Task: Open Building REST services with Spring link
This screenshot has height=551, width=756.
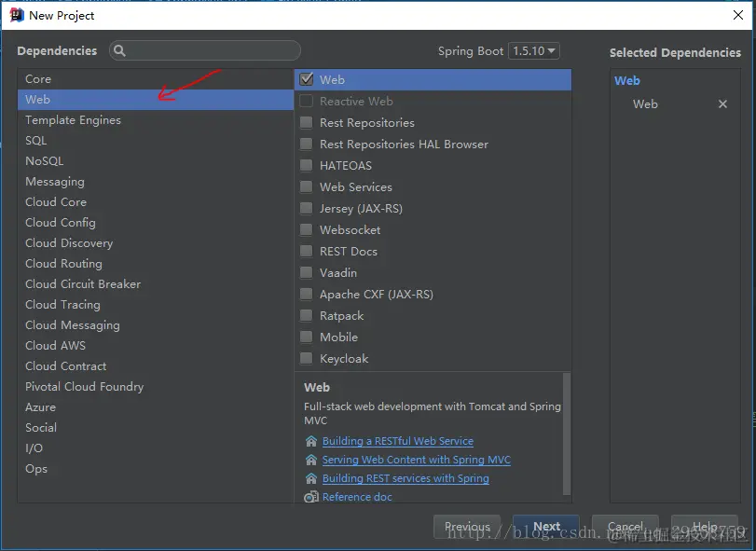Action: click(405, 478)
